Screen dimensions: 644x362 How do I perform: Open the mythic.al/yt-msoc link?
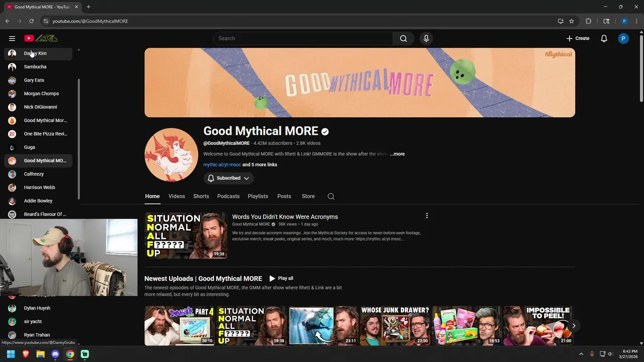click(222, 164)
